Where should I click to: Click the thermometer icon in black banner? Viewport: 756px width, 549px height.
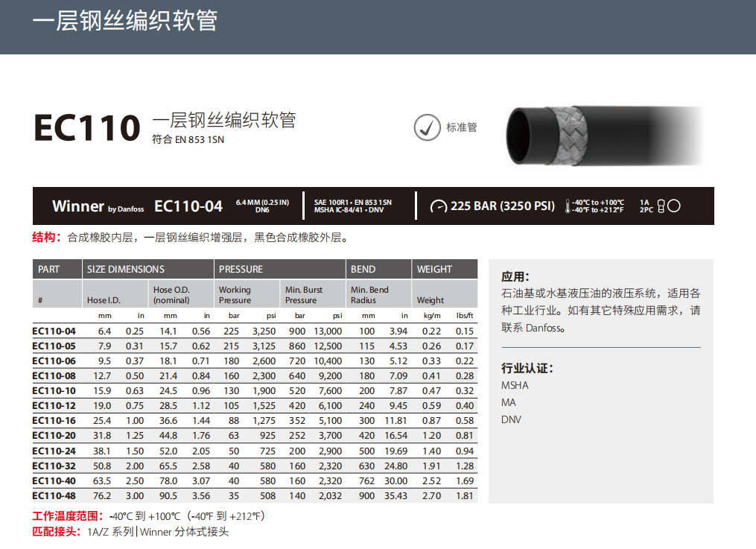(x=569, y=206)
